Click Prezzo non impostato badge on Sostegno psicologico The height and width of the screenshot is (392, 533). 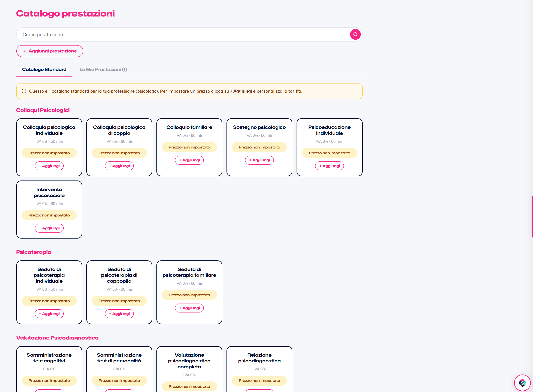tap(259, 147)
